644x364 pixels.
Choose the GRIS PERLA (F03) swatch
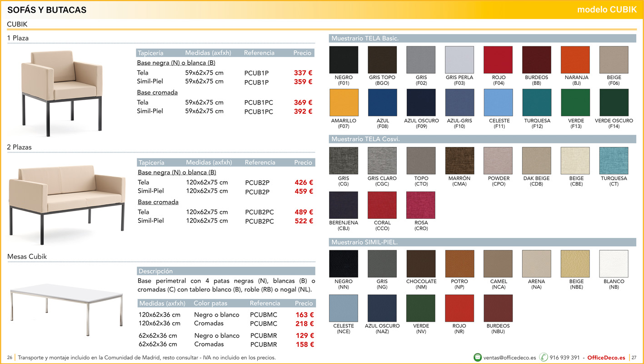click(459, 60)
